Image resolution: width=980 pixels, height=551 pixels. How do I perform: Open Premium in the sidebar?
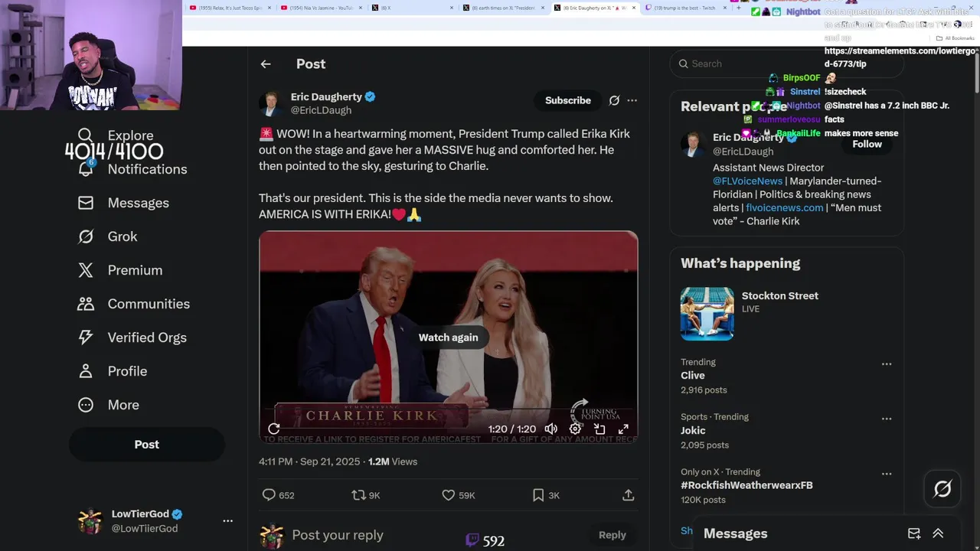pyautogui.click(x=119, y=270)
